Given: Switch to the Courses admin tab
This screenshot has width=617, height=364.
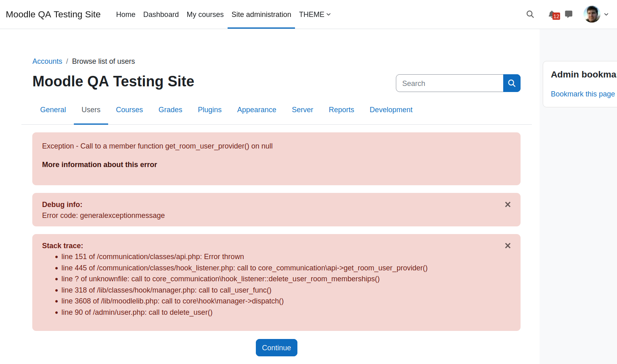Looking at the screenshot, I should click(129, 110).
